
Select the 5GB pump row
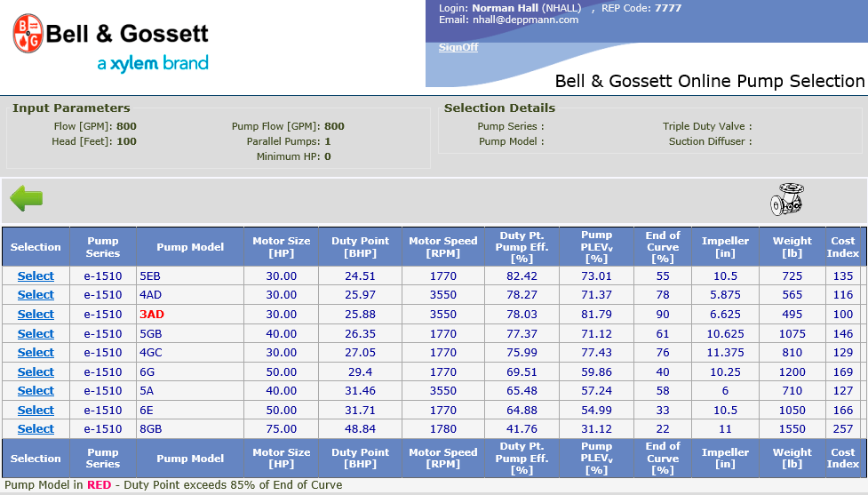click(x=36, y=333)
